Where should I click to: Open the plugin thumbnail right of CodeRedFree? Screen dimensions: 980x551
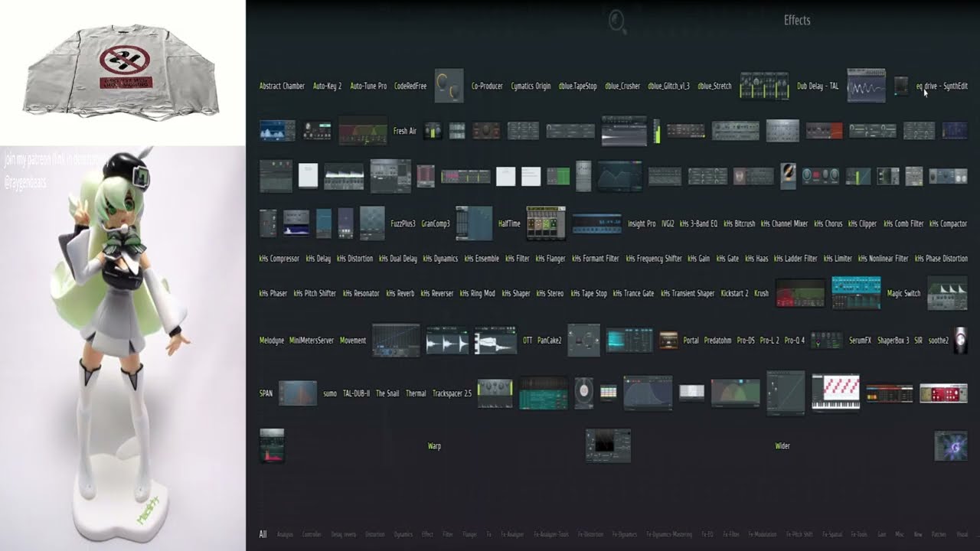point(449,86)
